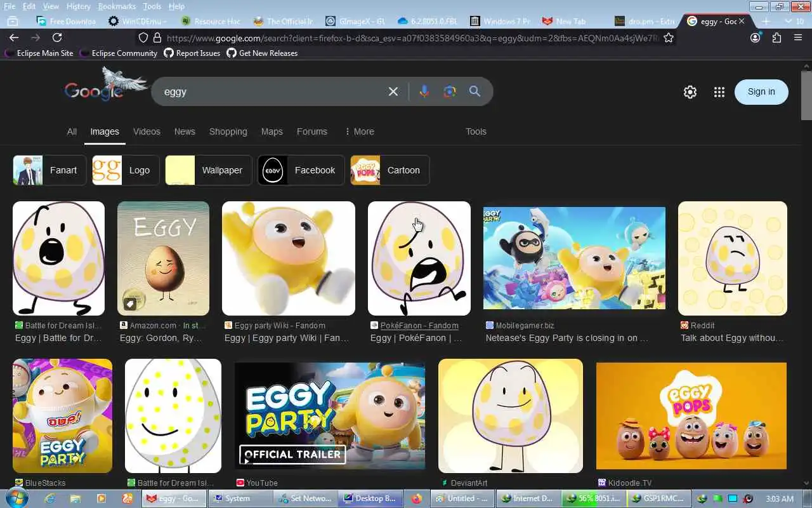The image size is (812, 508).
Task: Open Google quick settings gear
Action: (x=690, y=92)
